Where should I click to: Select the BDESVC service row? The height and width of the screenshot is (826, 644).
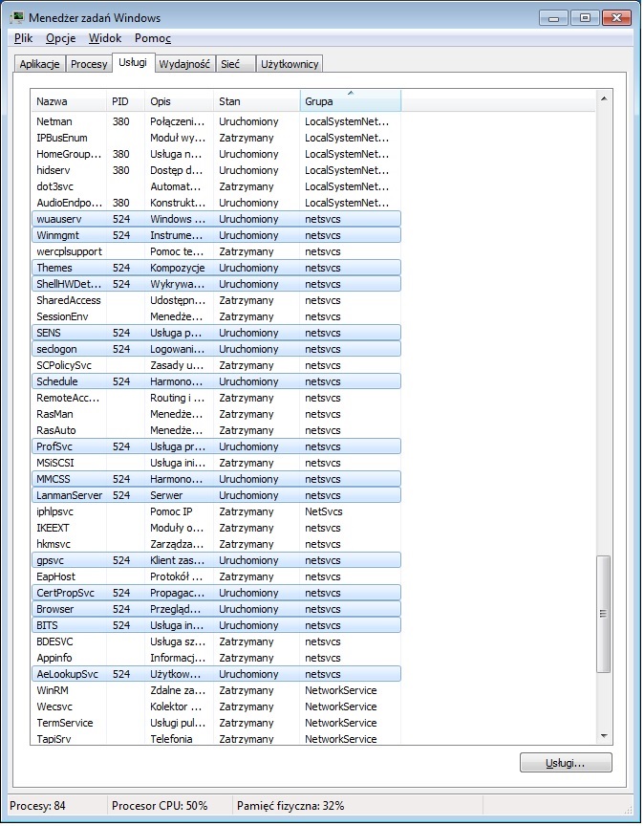(216, 641)
